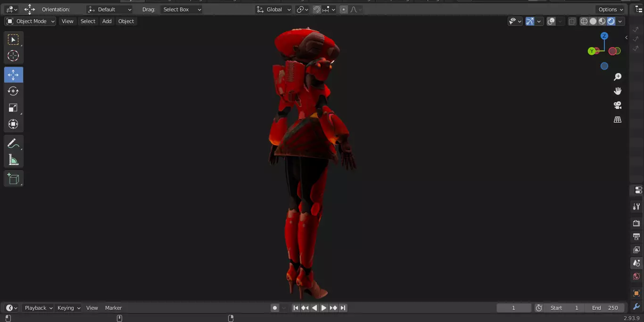Image resolution: width=644 pixels, height=322 pixels.
Task: Toggle camera view with camera icon
Action: (618, 105)
